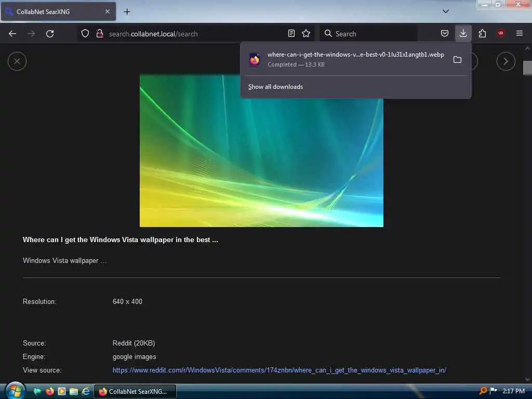Open tracking protection shield icon
The width and height of the screenshot is (532, 399).
tap(85, 34)
